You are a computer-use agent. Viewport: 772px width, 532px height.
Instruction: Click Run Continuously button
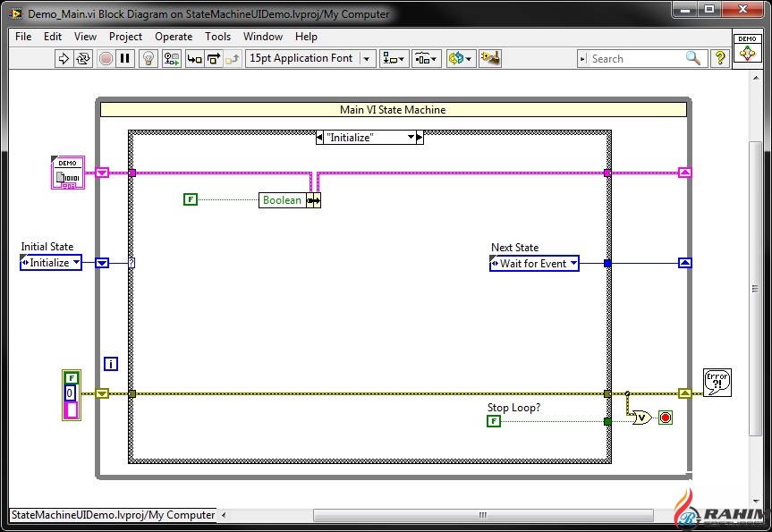tap(83, 58)
